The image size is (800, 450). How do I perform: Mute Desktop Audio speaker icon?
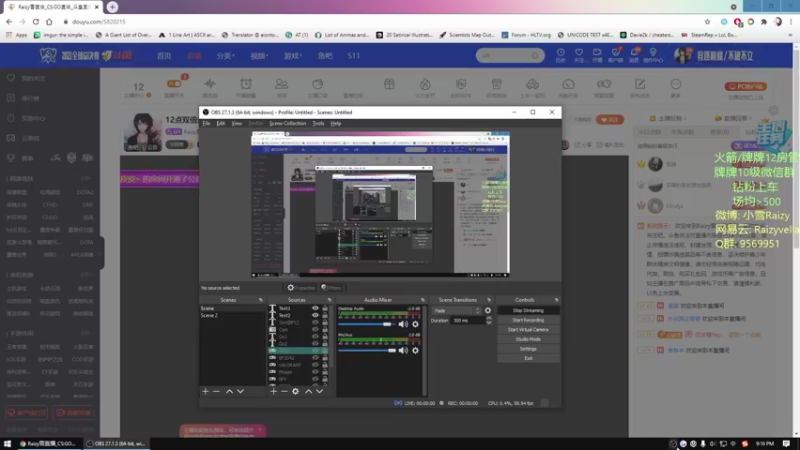[403, 324]
